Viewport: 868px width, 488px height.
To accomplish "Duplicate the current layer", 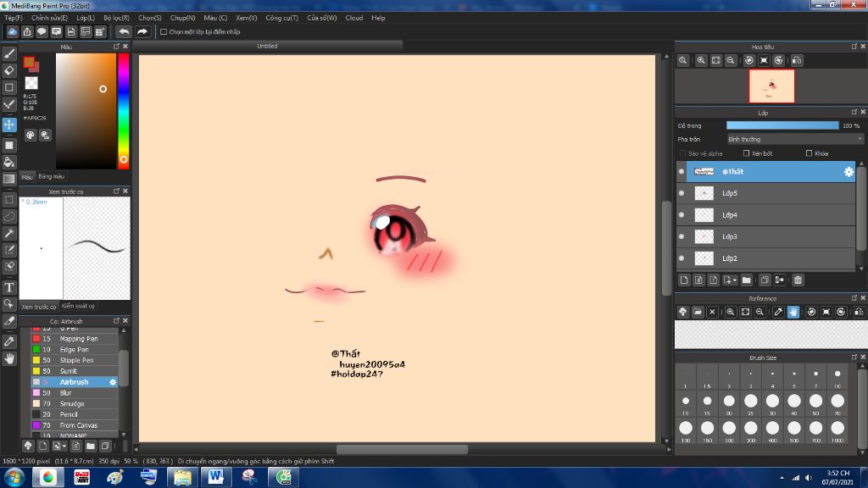I will (765, 280).
